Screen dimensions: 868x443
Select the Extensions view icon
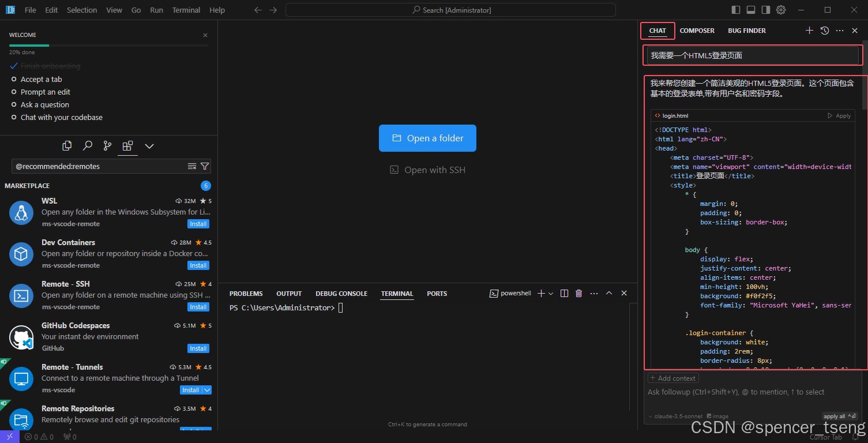pos(127,146)
